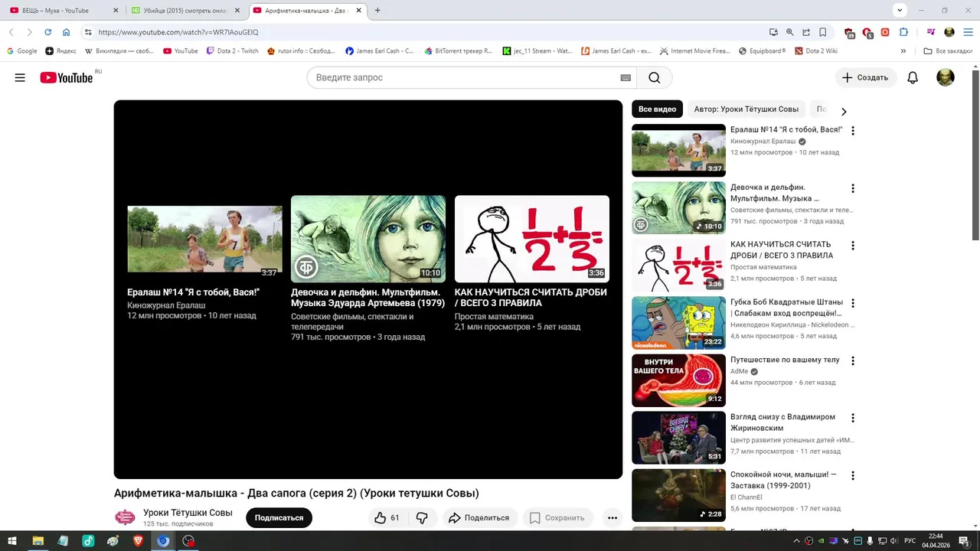The height and width of the screenshot is (551, 980).
Task: Launch Brave browser from the taskbar
Action: click(x=138, y=541)
